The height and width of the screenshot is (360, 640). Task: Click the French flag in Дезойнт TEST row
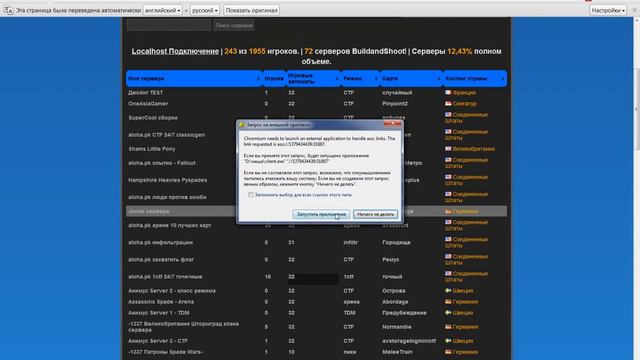(x=448, y=93)
